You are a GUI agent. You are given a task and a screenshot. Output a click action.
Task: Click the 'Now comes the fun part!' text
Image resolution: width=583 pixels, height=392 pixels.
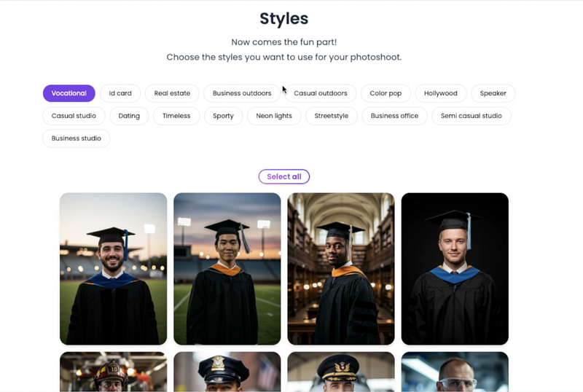(284, 42)
